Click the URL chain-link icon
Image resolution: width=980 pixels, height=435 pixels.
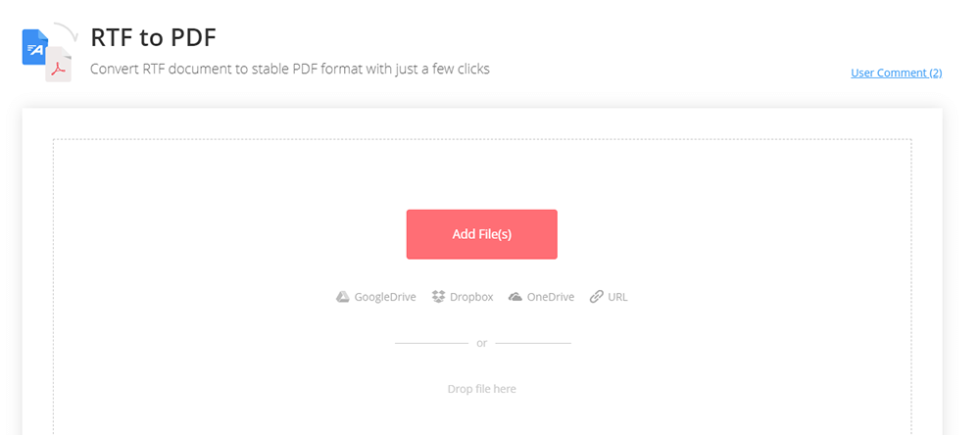point(596,297)
